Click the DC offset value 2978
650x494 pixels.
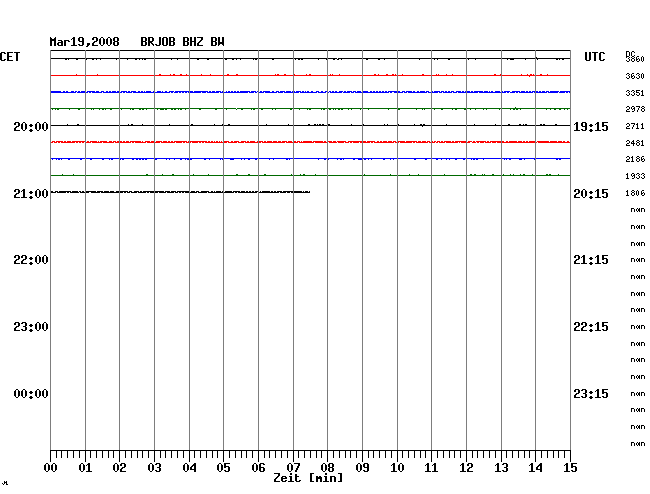635,109
